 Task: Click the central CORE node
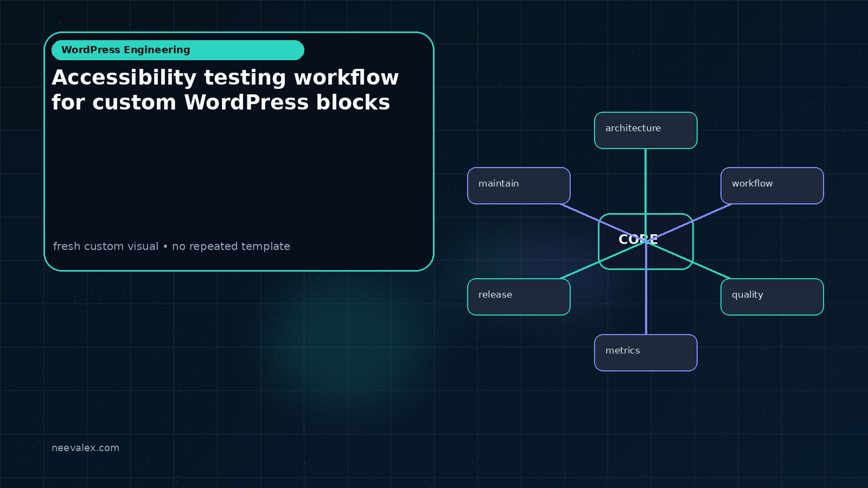646,241
